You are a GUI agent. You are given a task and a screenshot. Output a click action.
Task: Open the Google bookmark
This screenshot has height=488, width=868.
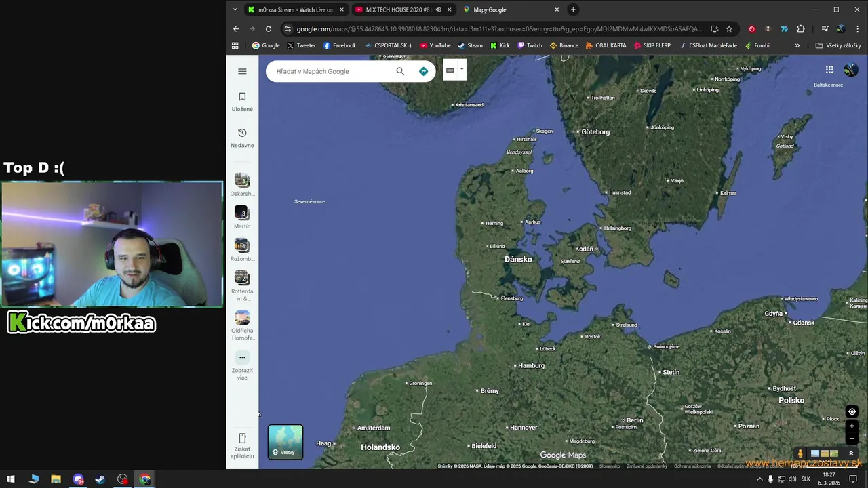tap(266, 45)
